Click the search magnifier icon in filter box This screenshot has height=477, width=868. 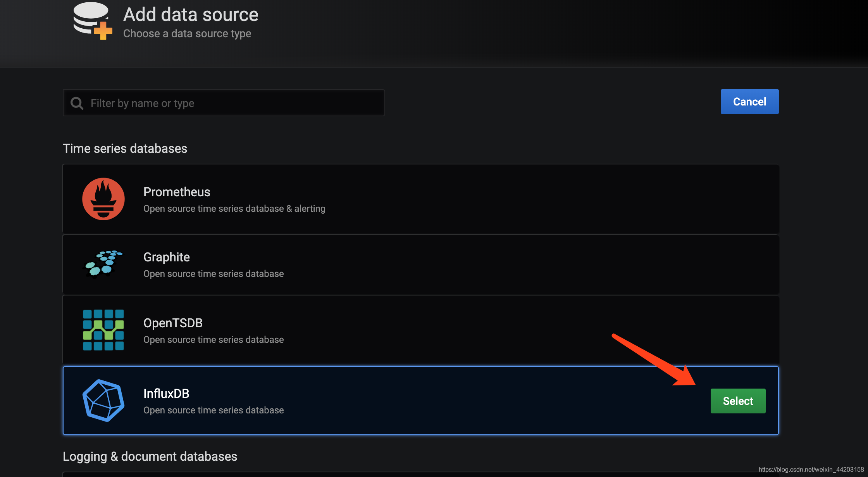[77, 103]
